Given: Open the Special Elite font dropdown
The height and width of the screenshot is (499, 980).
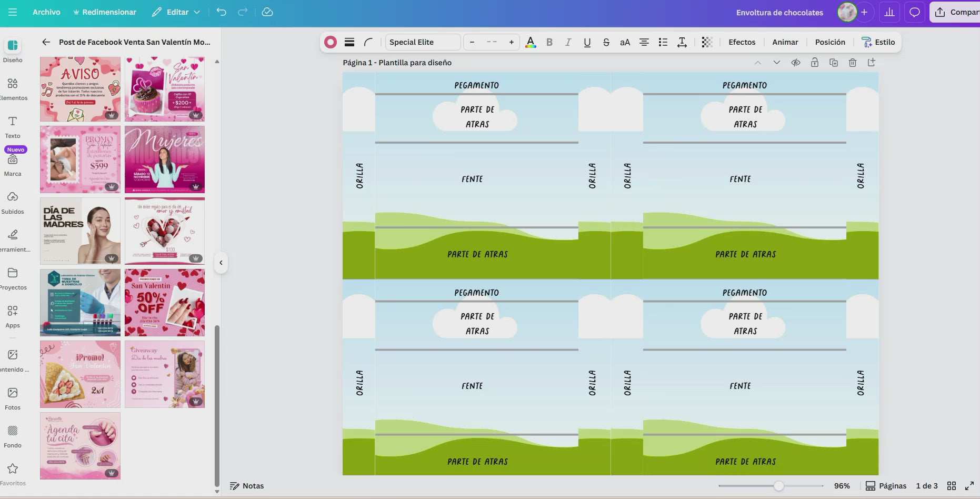Looking at the screenshot, I should 423,42.
